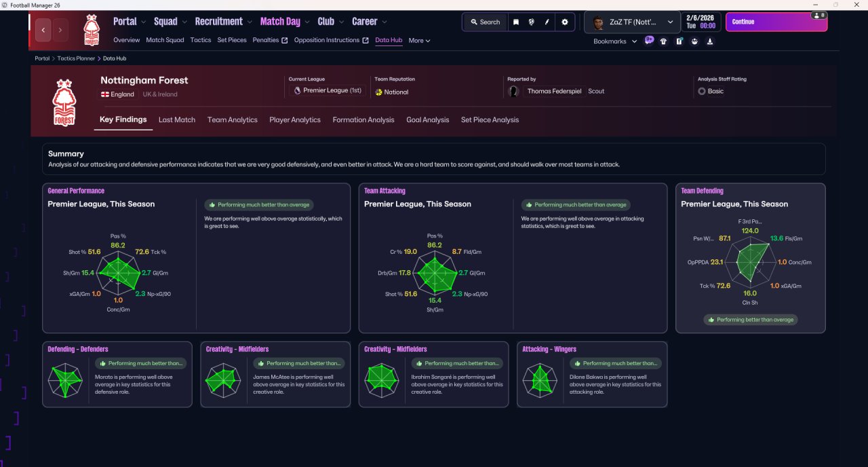Open the Team Defending card title

pos(702,191)
